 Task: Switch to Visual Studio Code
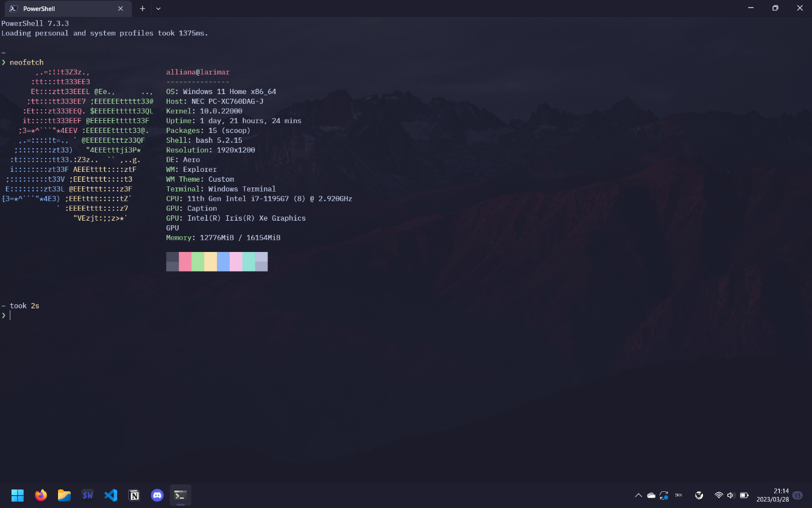click(111, 495)
